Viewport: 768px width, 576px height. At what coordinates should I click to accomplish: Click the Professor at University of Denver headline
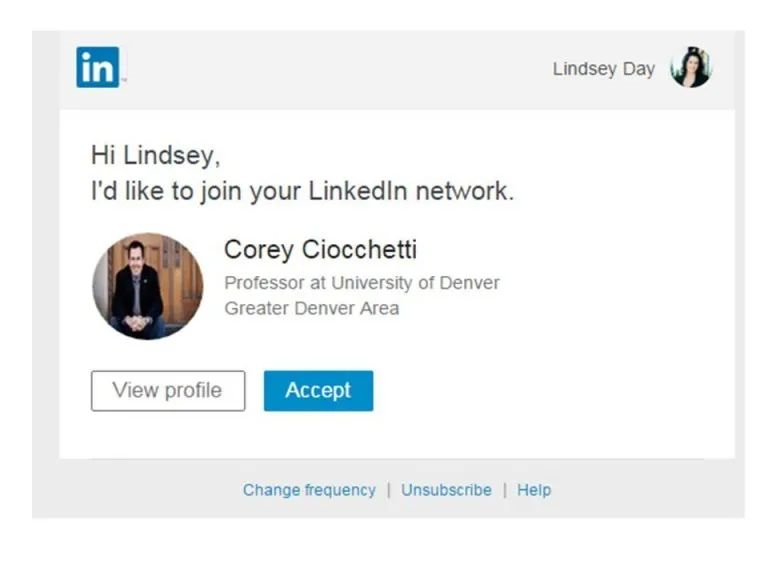coord(361,283)
